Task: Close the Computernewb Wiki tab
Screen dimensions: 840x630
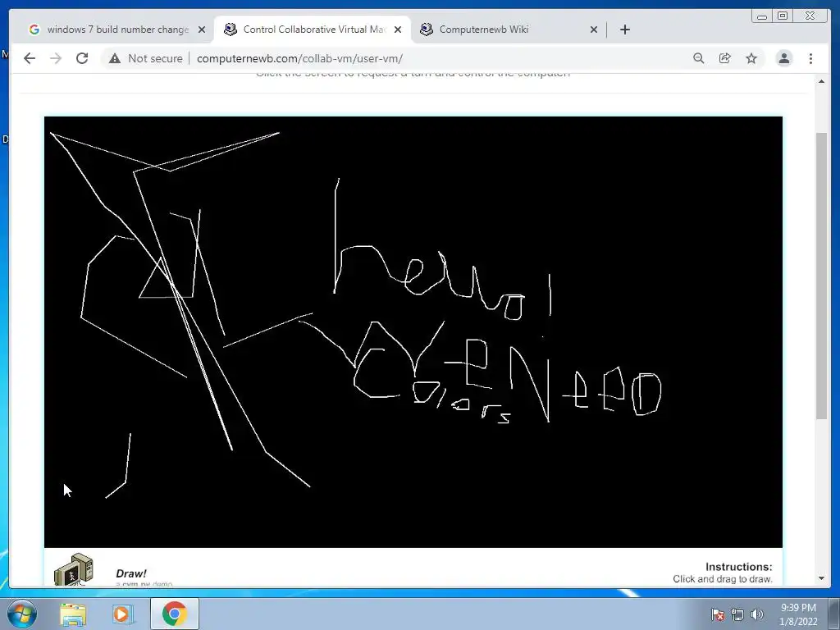Action: tap(594, 30)
